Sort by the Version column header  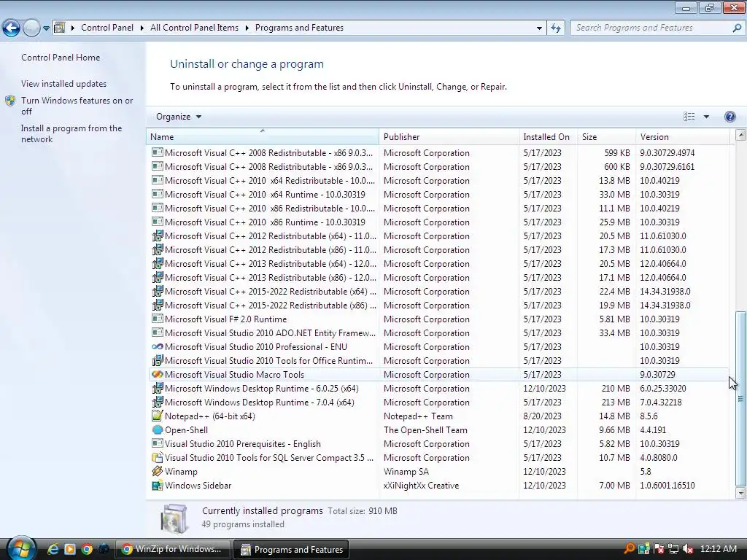click(682, 136)
